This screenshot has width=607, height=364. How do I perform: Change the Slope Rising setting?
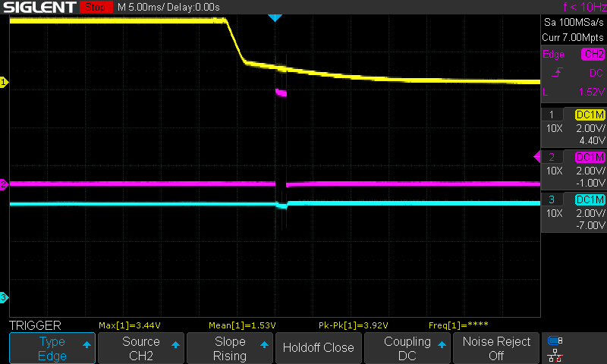(230, 348)
